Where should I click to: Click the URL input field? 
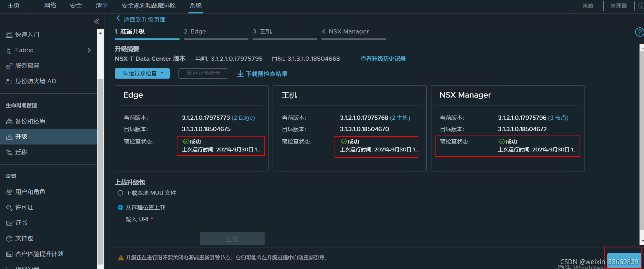pos(420,223)
